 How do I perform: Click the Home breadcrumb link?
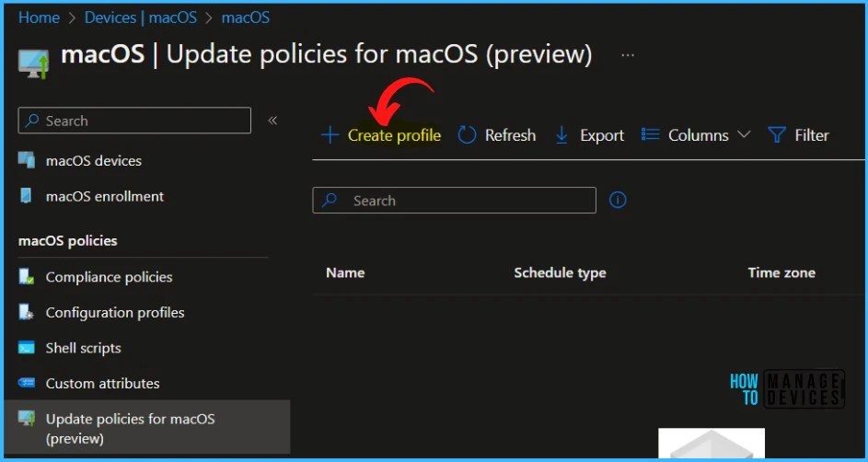(39, 17)
